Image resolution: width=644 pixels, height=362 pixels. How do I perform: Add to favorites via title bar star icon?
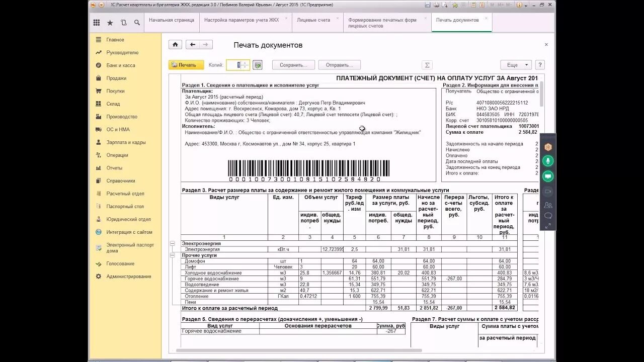455,5
